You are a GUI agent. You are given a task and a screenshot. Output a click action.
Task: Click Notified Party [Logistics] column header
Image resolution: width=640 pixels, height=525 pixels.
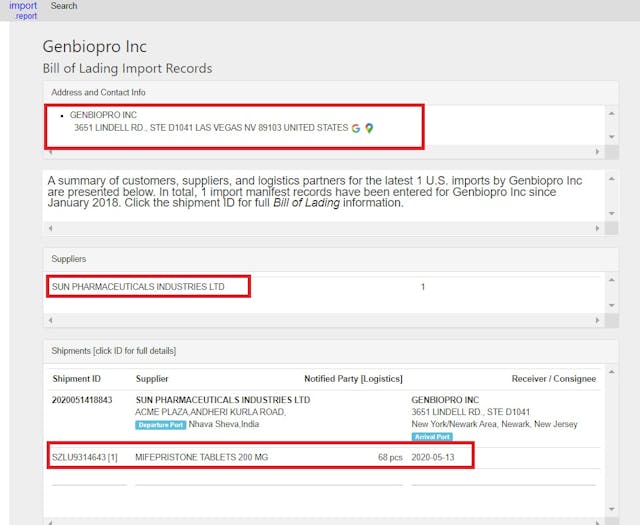[x=353, y=379]
